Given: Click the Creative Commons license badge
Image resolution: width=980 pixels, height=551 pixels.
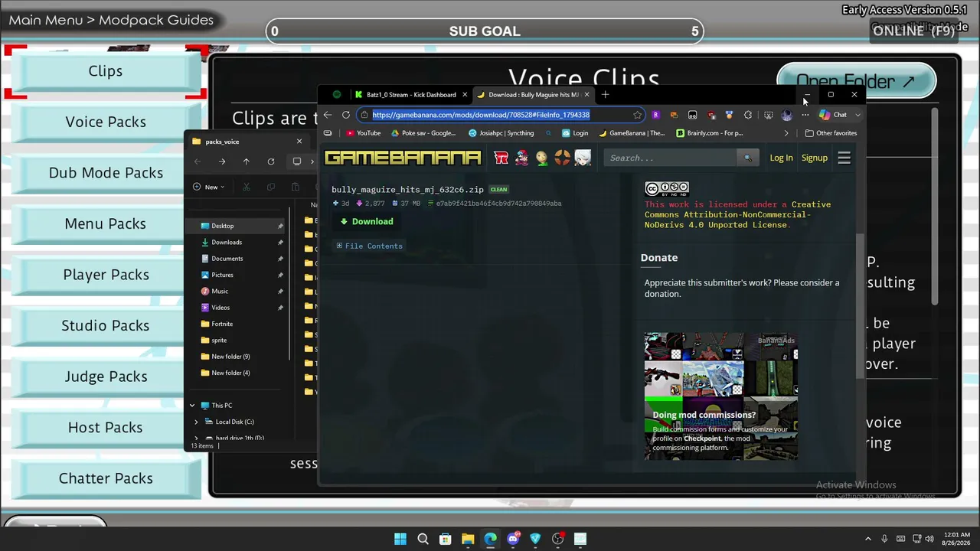Looking at the screenshot, I should [667, 188].
